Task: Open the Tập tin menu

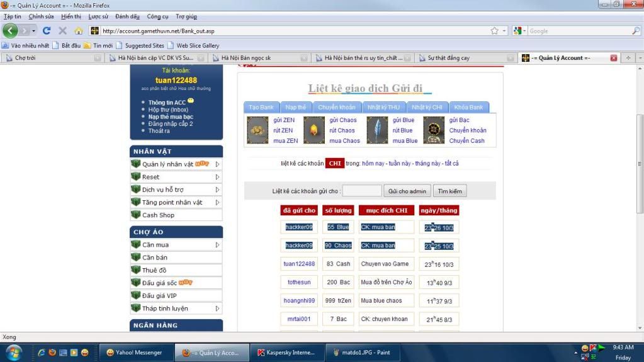Action: click(x=13, y=16)
